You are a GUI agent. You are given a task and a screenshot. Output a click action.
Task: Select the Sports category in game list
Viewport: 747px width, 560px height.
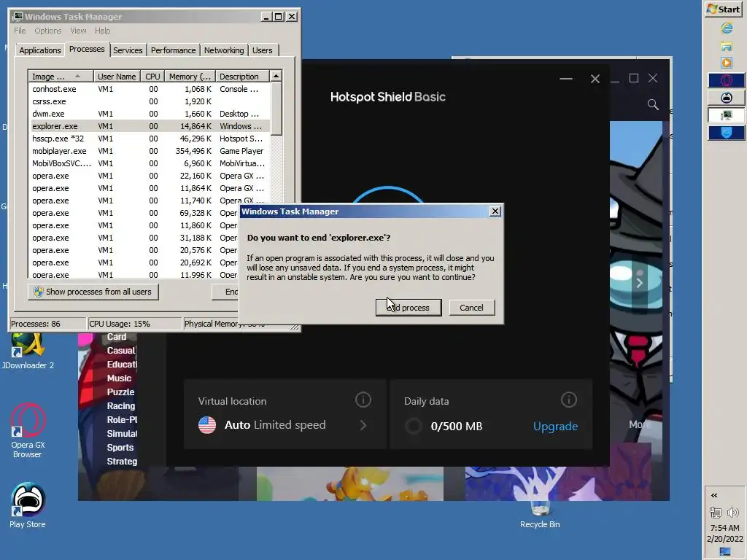point(120,447)
